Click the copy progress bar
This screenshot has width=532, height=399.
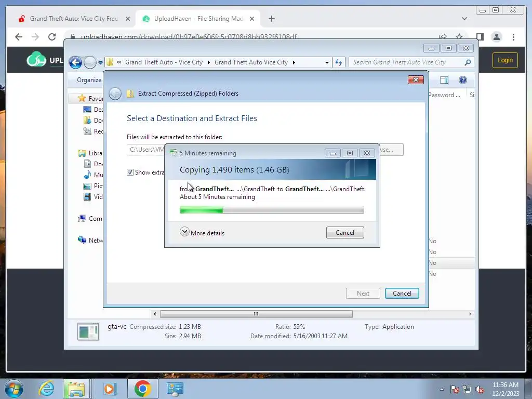[272, 210]
